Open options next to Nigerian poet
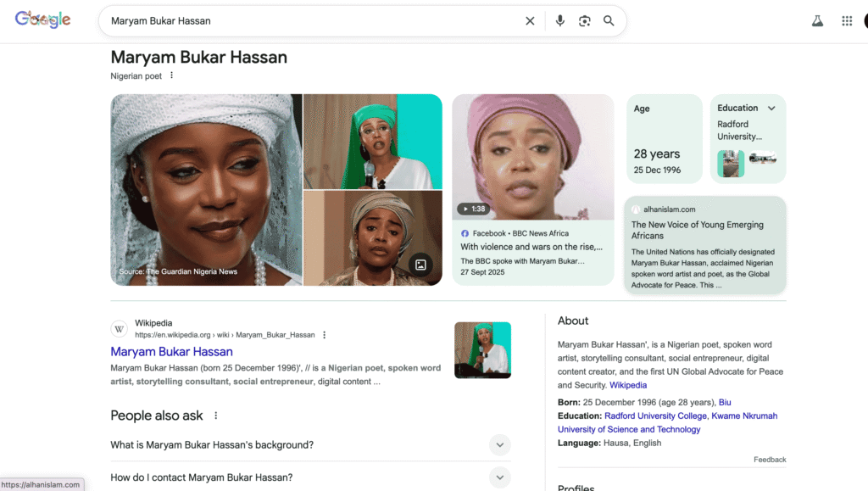 coord(171,75)
